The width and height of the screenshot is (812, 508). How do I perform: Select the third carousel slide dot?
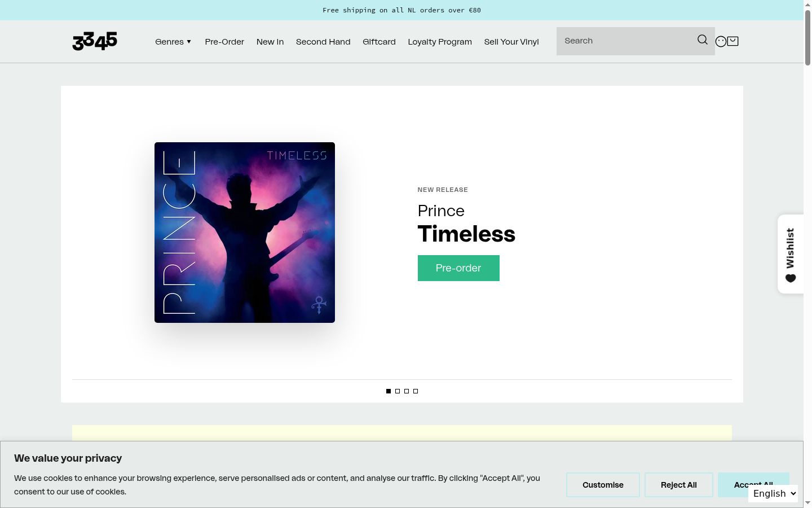click(x=407, y=391)
